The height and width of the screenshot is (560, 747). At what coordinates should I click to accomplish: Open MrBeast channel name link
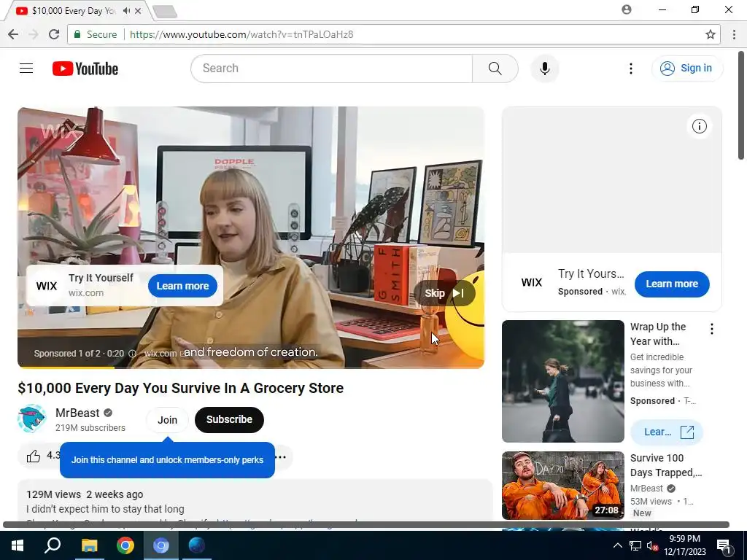coord(77,413)
